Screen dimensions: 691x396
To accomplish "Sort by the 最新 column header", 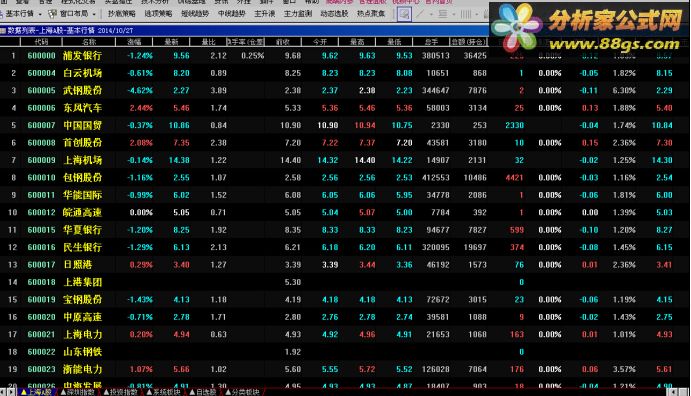I will pyautogui.click(x=171, y=42).
